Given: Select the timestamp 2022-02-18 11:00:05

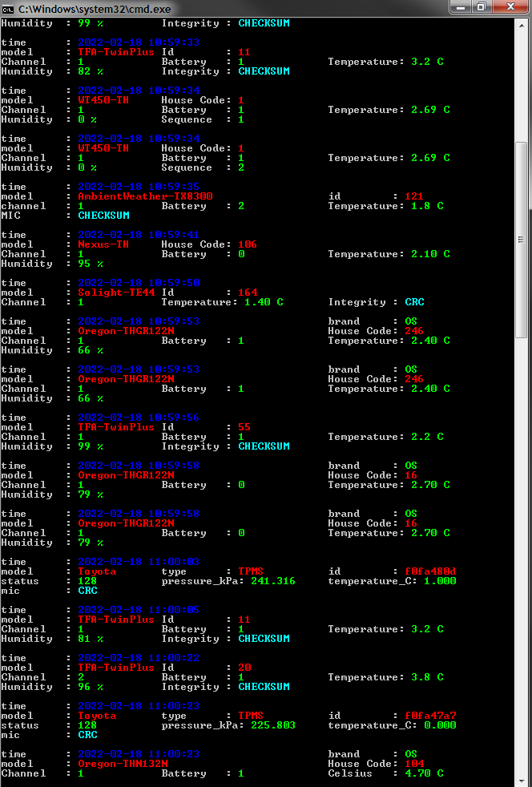Looking at the screenshot, I should point(139,611).
